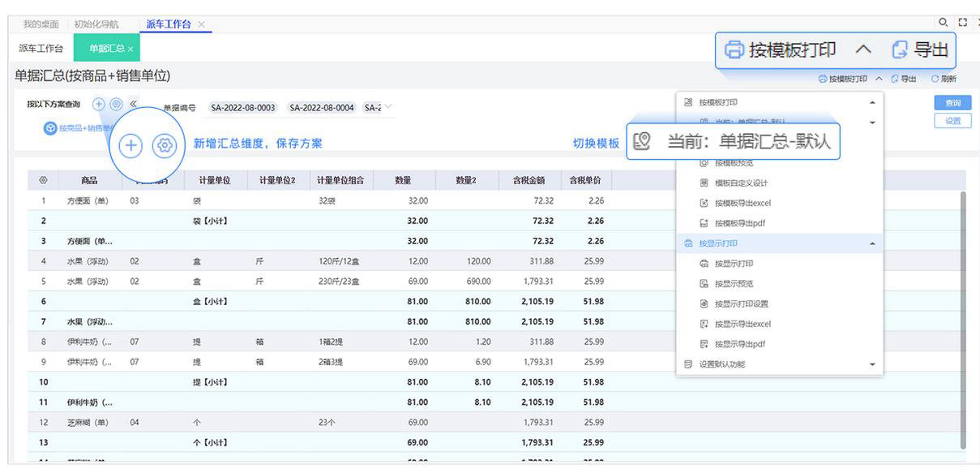This screenshot has height=469, width=980.
Task: Click the 设置 button below 查询
Action: [x=952, y=121]
